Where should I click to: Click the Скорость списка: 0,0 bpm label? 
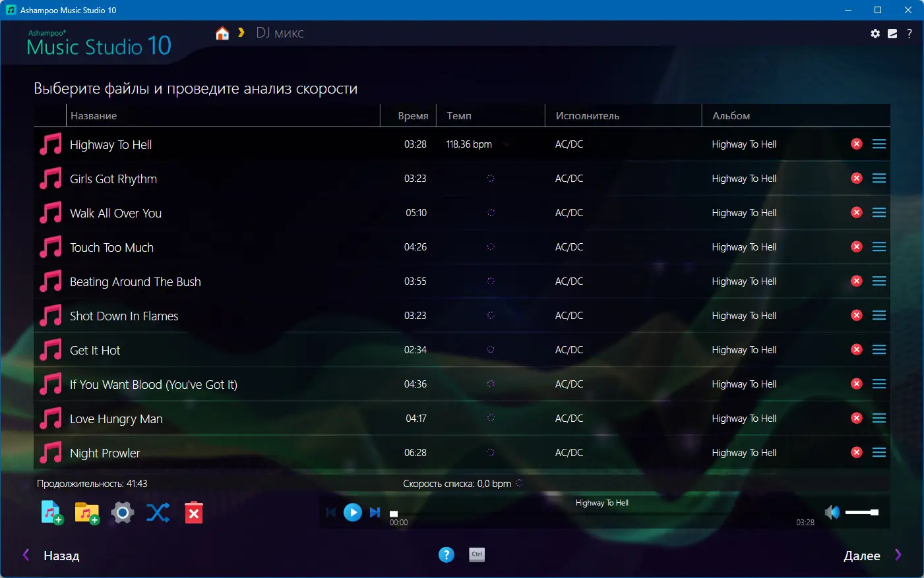click(457, 484)
